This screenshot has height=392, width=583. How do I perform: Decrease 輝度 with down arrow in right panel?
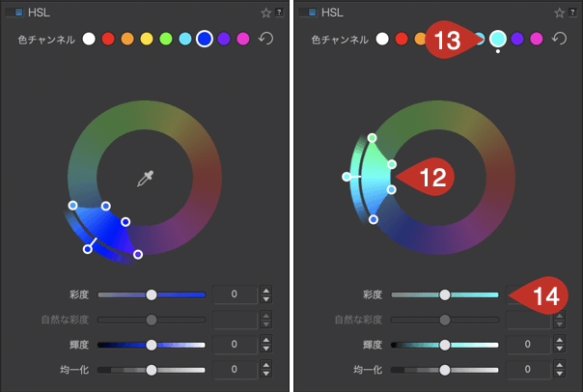(560, 349)
